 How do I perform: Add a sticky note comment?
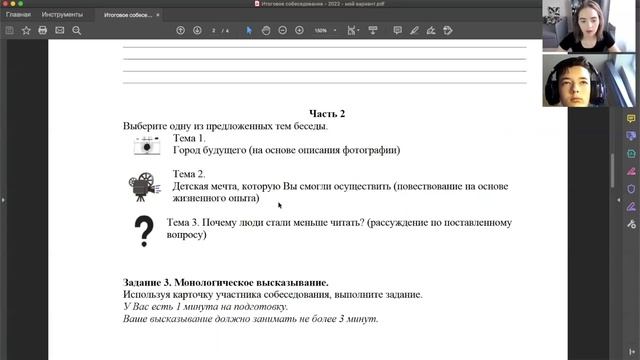click(398, 31)
